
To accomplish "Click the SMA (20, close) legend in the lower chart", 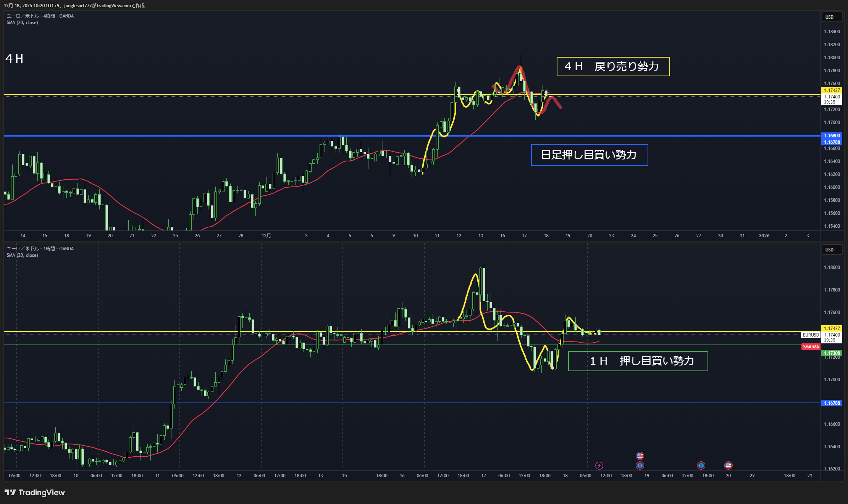I will [22, 255].
